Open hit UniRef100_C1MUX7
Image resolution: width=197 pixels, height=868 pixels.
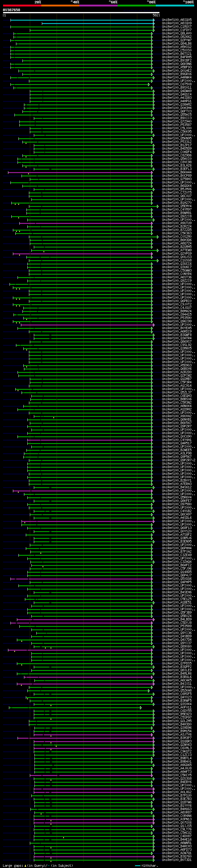point(177,26)
